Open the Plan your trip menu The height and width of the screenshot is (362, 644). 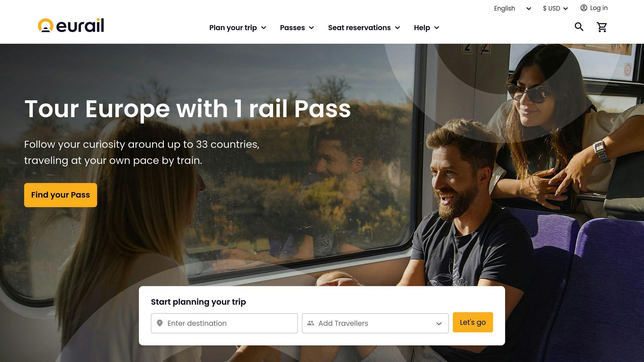tap(238, 28)
